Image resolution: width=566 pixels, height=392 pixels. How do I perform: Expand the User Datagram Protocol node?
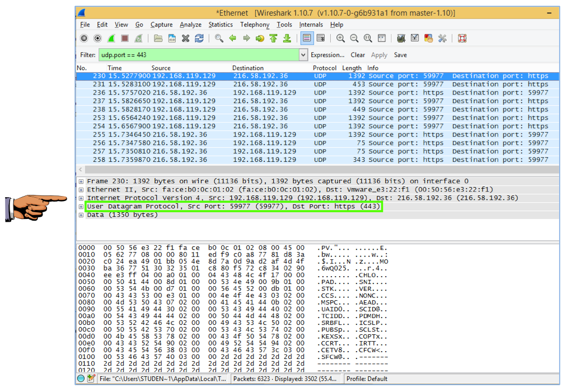[x=82, y=207]
